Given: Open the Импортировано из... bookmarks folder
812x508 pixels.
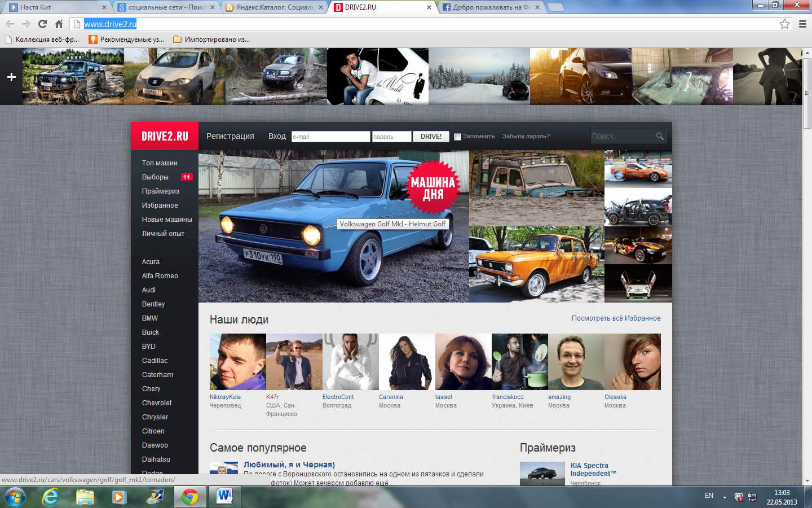Looking at the screenshot, I should (x=211, y=40).
